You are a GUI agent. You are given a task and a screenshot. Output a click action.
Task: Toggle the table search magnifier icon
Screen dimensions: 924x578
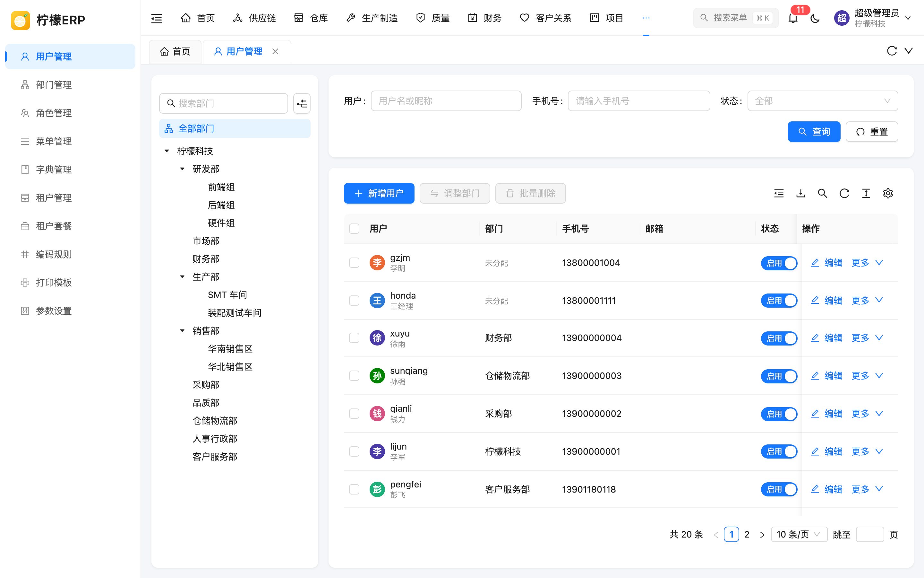click(822, 193)
